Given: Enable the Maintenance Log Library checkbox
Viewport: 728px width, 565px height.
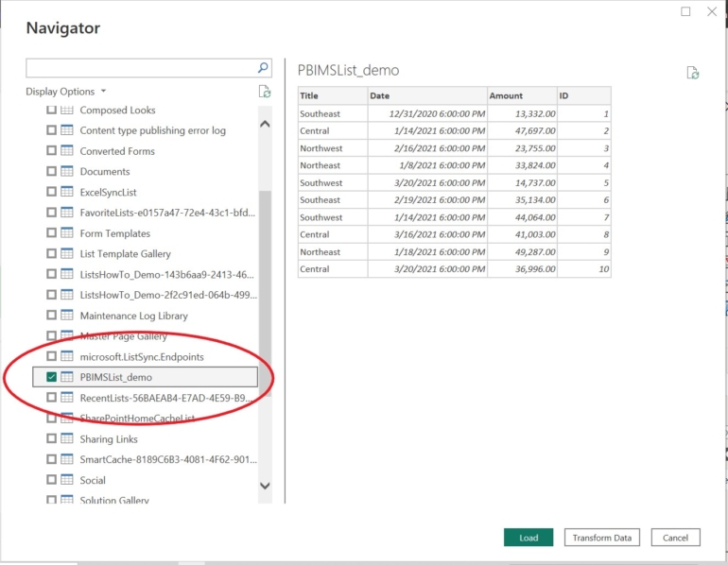Looking at the screenshot, I should click(51, 316).
